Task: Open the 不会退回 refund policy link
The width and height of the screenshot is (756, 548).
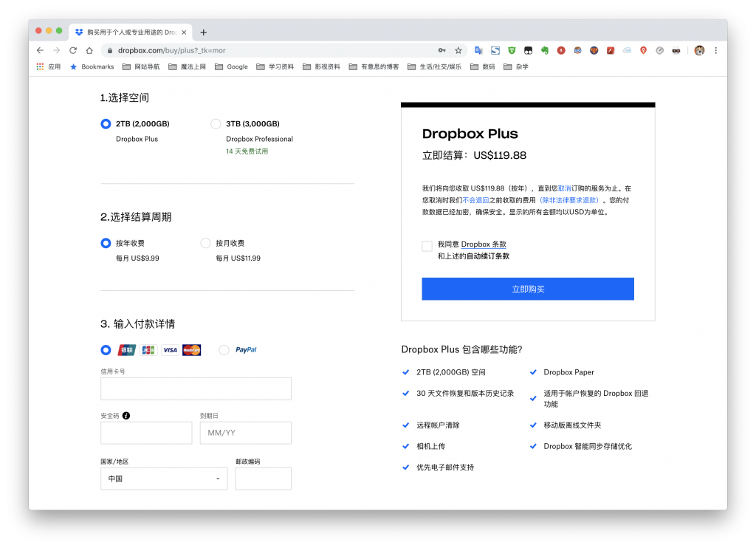Action: (x=477, y=200)
